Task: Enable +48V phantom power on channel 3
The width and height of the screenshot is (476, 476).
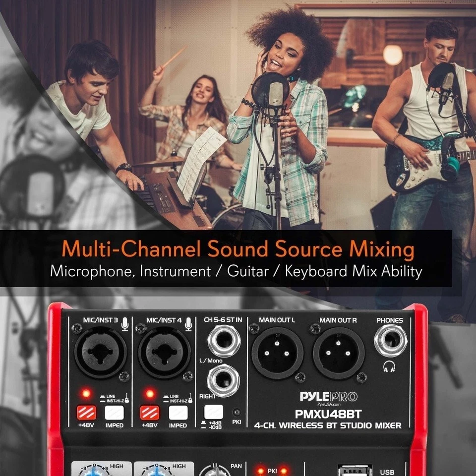Action: click(x=87, y=413)
